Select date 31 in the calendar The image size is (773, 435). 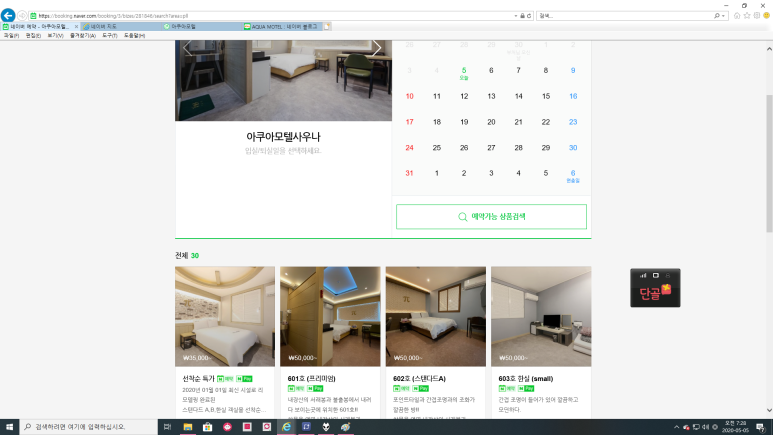click(x=409, y=173)
